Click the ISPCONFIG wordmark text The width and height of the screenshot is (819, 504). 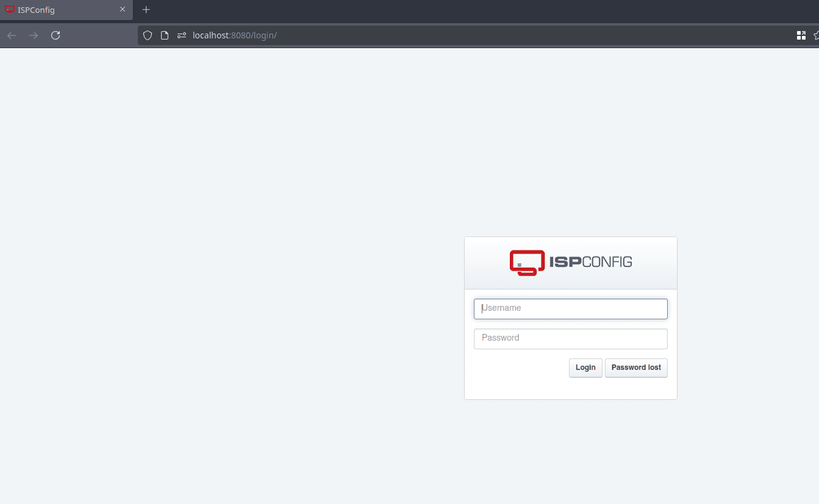click(590, 262)
